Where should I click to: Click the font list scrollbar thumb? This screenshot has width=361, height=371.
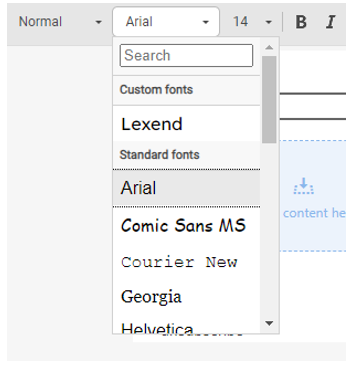tap(269, 99)
